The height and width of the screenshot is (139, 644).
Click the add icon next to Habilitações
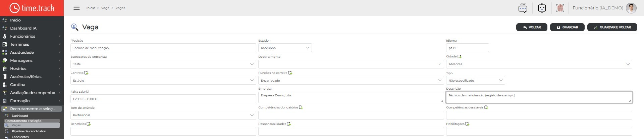[467, 124]
